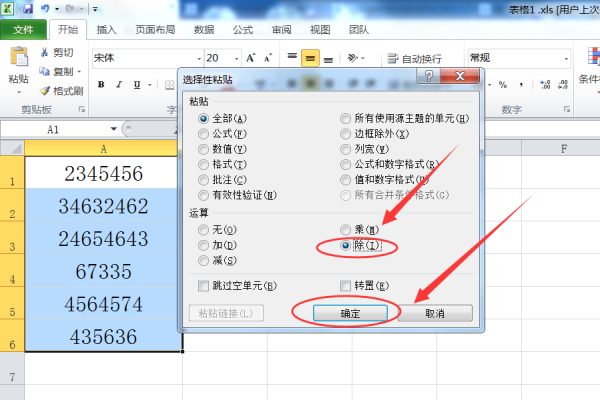Click the borders icon in font group

pyautogui.click(x=170, y=85)
